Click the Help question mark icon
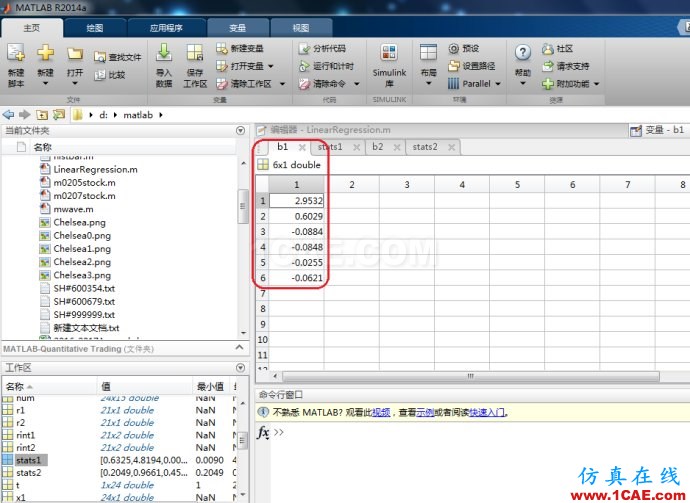The height and width of the screenshot is (503, 690). (522, 53)
